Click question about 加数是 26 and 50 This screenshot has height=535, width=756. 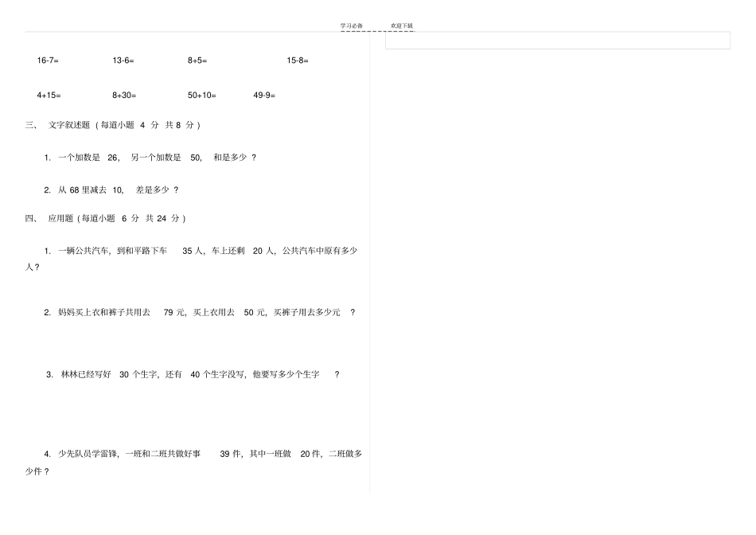tap(150, 158)
